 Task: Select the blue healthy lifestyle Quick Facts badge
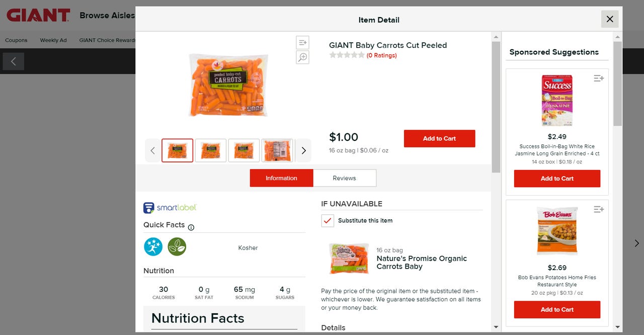coord(153,246)
